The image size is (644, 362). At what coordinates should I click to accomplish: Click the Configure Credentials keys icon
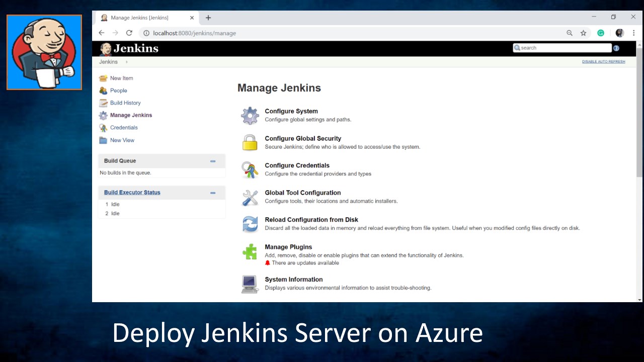[250, 170]
